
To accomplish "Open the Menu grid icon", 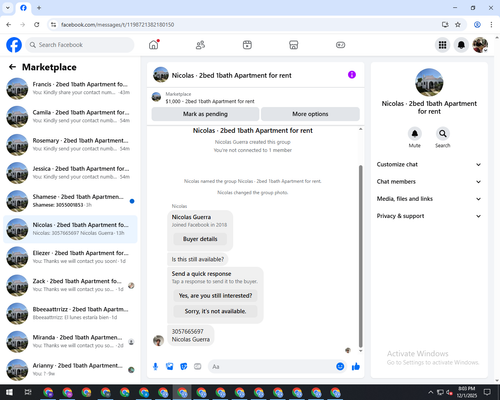I will [x=442, y=45].
